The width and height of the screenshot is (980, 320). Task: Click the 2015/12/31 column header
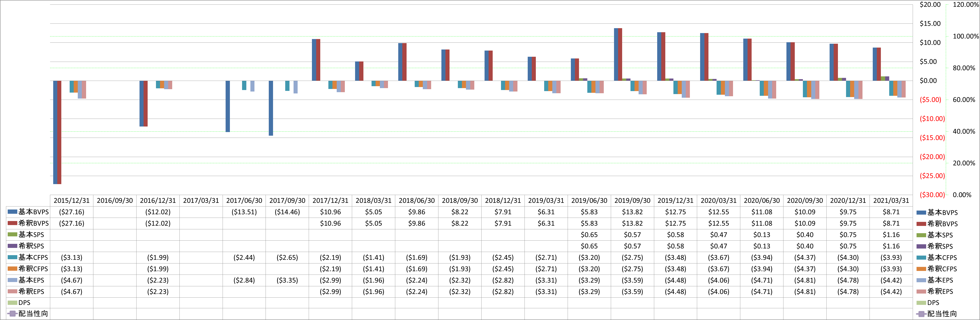[x=72, y=201]
